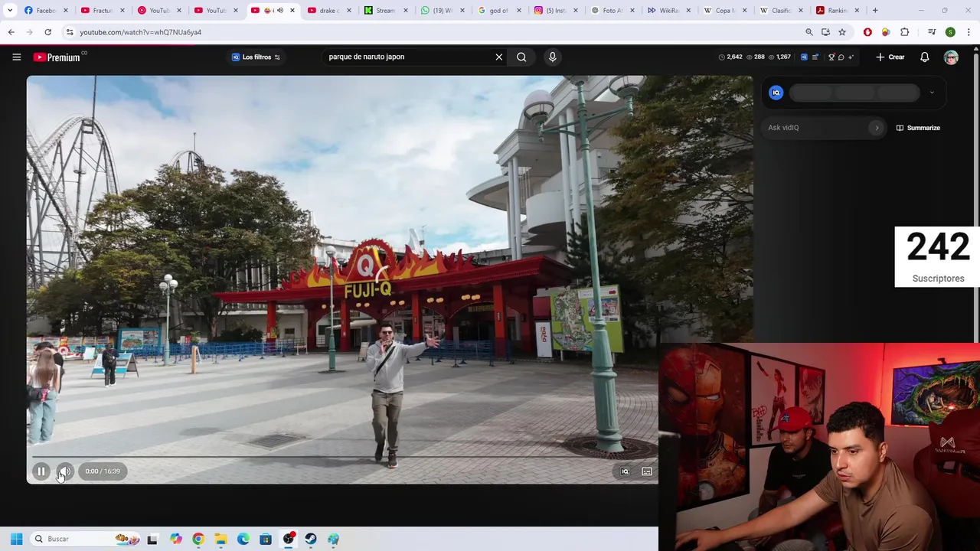Go back in browser history
980x551 pixels.
click(11, 32)
